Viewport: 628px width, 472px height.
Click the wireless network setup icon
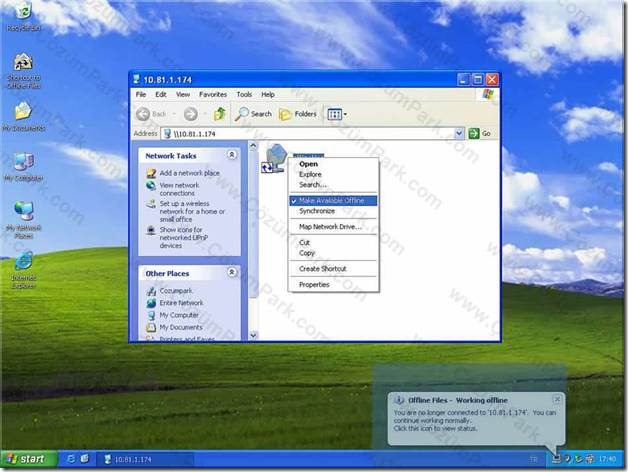tap(151, 204)
